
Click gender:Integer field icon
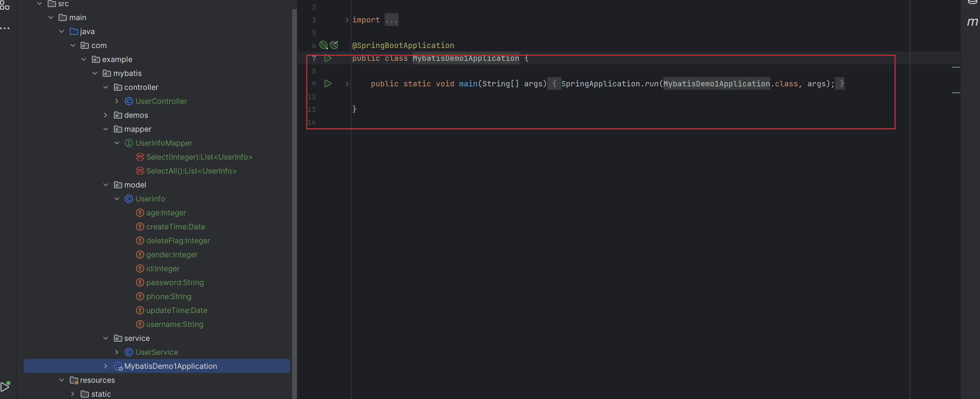click(140, 255)
